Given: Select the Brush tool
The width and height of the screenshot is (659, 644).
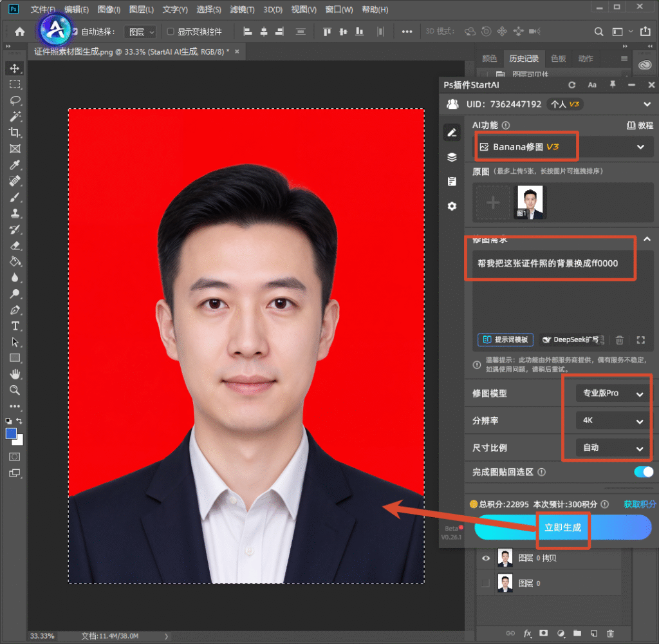Looking at the screenshot, I should pos(15,197).
